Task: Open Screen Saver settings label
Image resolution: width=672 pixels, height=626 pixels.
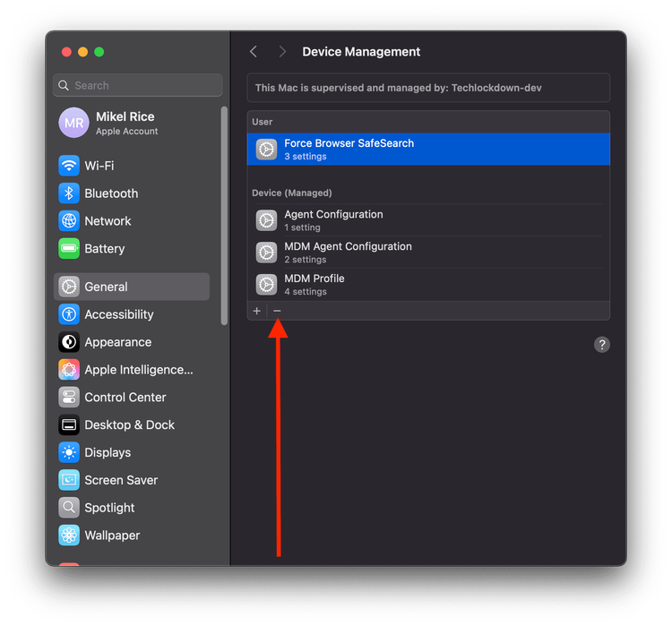Action: (x=121, y=480)
